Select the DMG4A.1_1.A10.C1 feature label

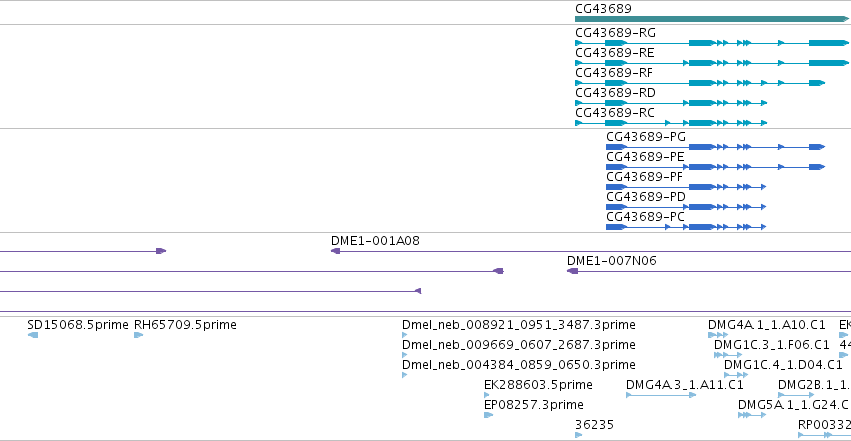tap(766, 325)
